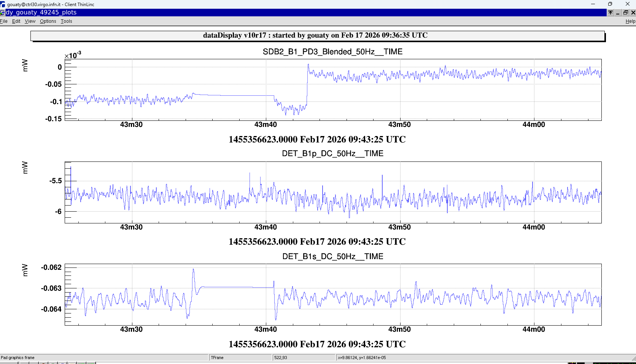Select the DET_B1p_DC_50Hz__TIME plot title
The image size is (636, 364).
pyautogui.click(x=332, y=154)
